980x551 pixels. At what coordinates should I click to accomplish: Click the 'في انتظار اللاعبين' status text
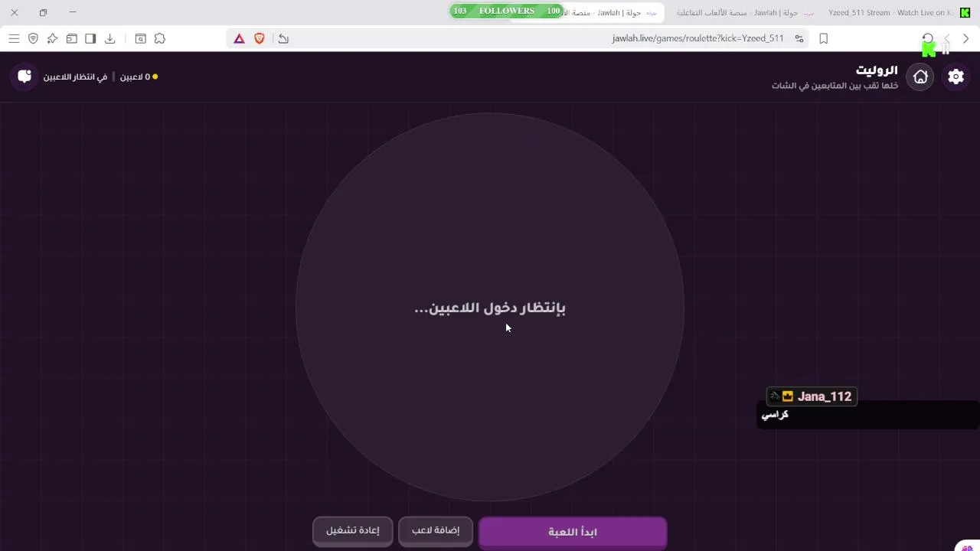click(75, 77)
